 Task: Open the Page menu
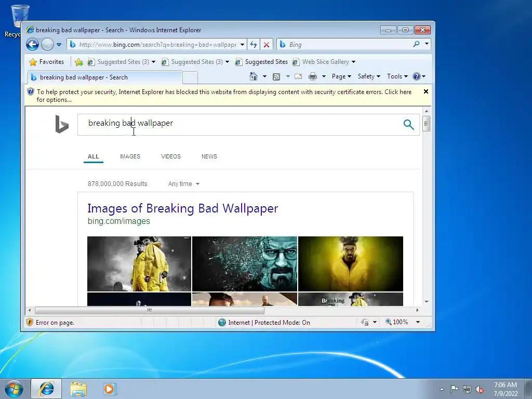point(341,76)
